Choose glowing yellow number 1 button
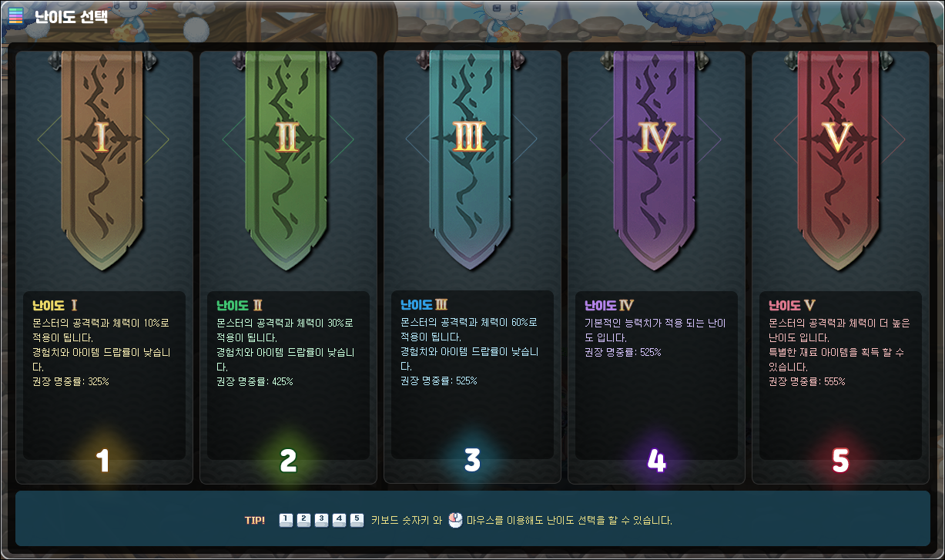Image resolution: width=945 pixels, height=560 pixels. coord(103,461)
